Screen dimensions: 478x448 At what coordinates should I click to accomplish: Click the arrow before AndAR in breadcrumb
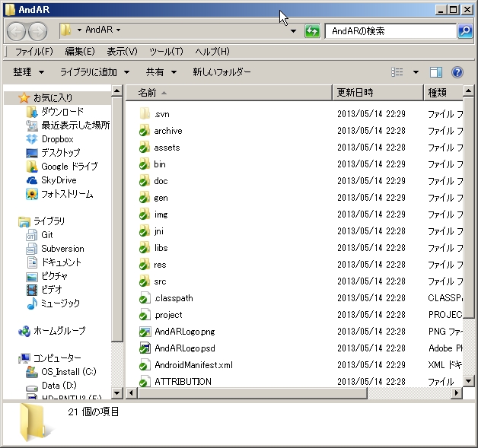click(x=79, y=30)
